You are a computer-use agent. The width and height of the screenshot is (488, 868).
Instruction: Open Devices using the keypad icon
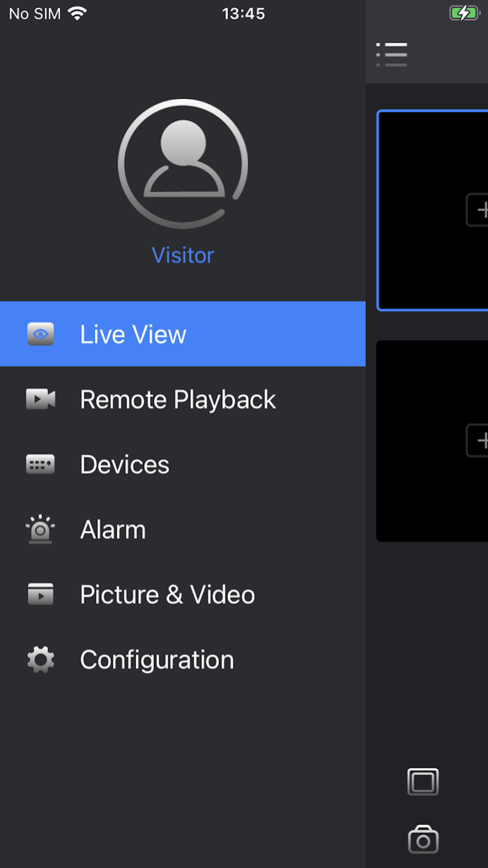(x=40, y=464)
